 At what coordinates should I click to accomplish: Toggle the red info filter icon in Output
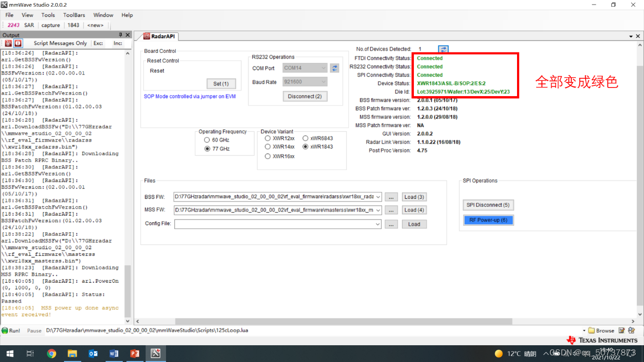coord(18,43)
